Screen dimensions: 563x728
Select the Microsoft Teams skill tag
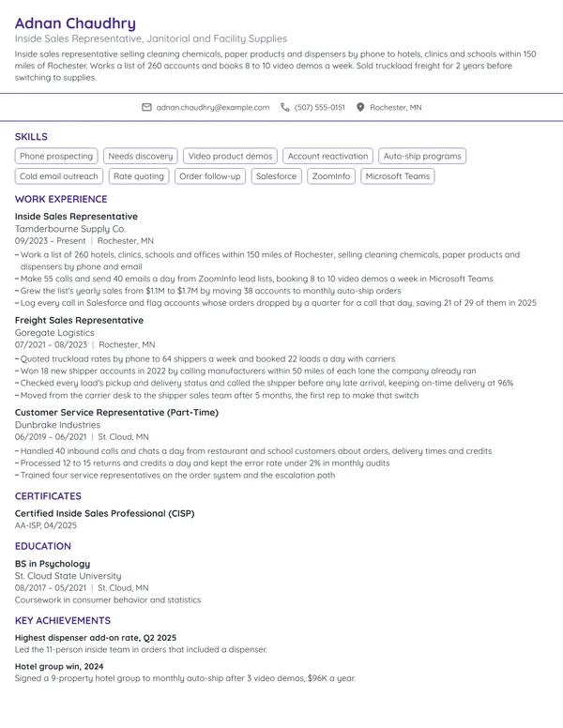click(398, 176)
